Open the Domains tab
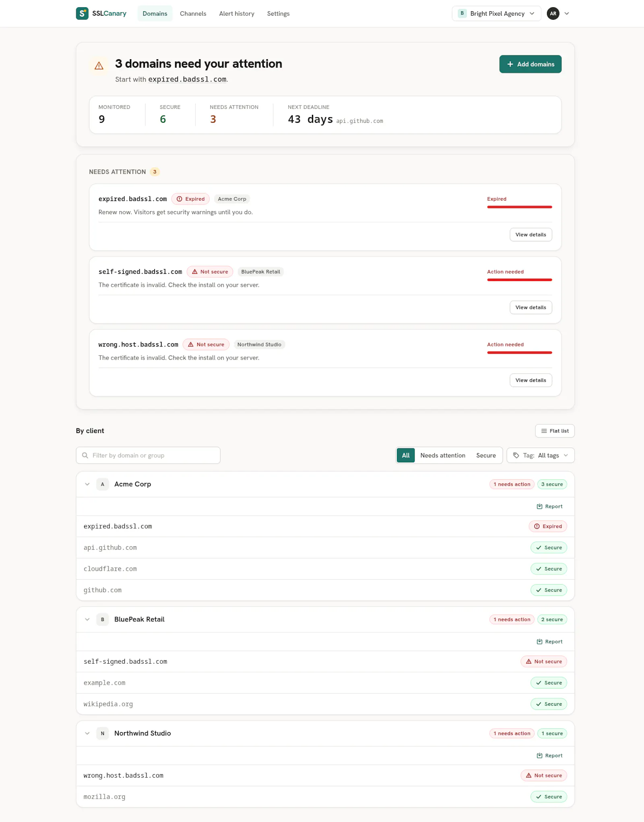This screenshot has width=644, height=822. point(155,13)
